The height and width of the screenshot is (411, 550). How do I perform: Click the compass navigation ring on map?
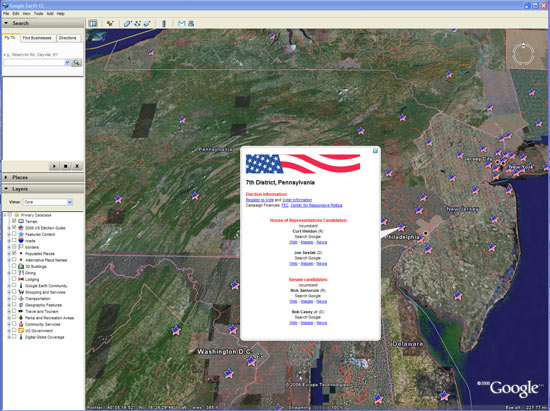point(523,54)
